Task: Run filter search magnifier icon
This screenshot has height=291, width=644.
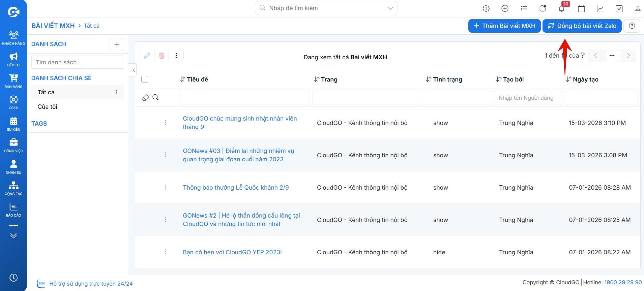Action: pos(155,97)
